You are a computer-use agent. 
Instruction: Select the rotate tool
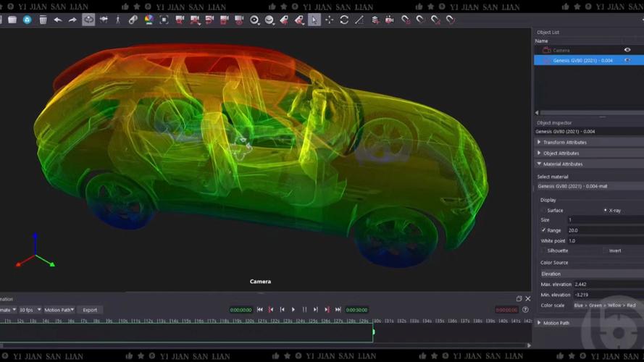[344, 20]
